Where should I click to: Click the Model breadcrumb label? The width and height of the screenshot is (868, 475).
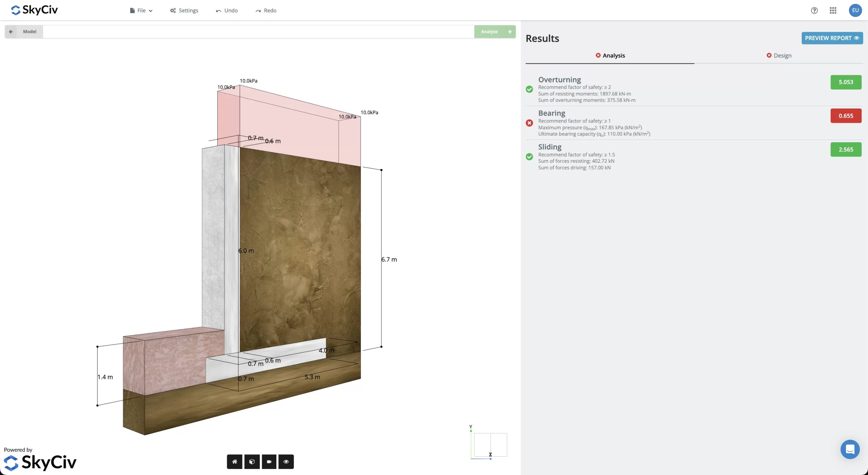click(30, 32)
